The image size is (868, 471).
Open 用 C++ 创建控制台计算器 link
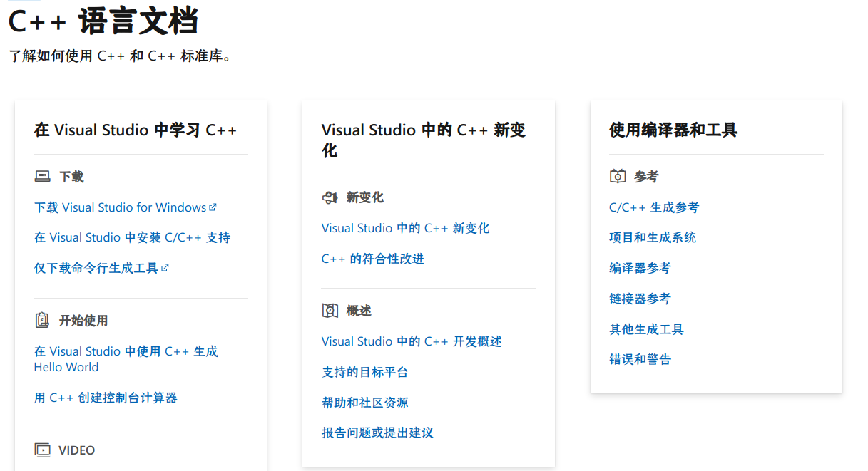pyautogui.click(x=106, y=398)
